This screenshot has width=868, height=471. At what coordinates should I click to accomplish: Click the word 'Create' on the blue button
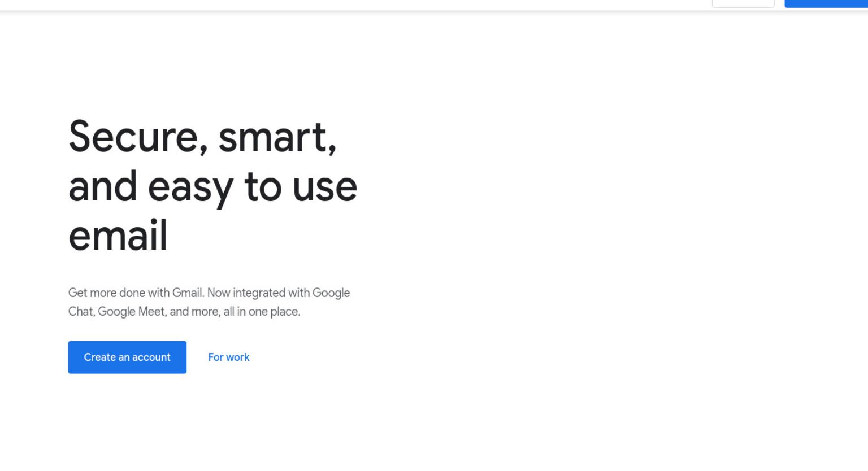tap(100, 357)
